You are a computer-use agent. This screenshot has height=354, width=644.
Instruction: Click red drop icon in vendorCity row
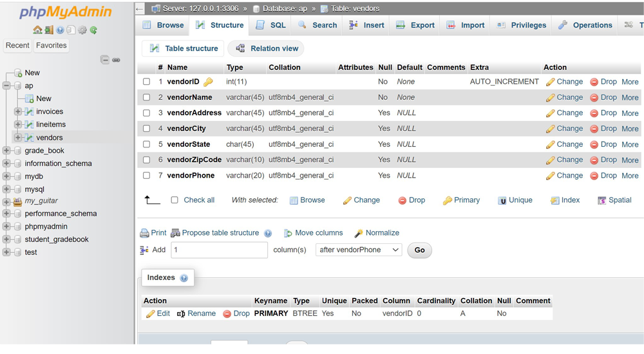click(x=594, y=129)
